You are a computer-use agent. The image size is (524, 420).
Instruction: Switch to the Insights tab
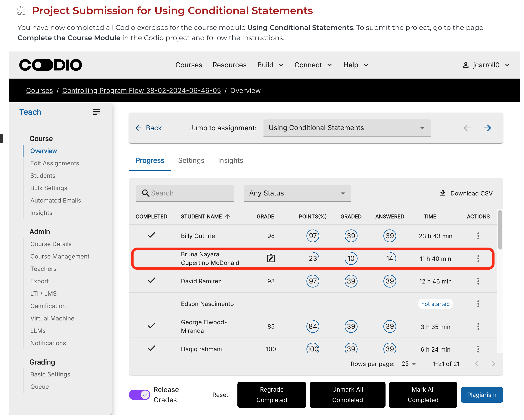point(230,160)
